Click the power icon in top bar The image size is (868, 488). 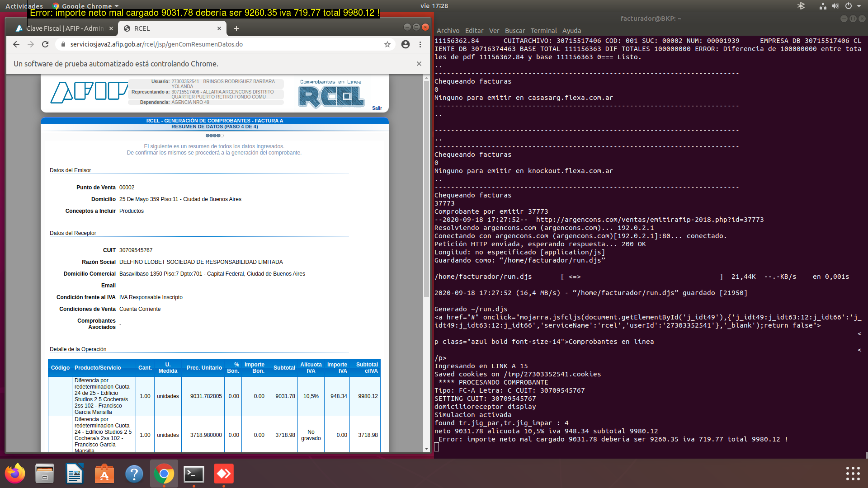coord(849,6)
